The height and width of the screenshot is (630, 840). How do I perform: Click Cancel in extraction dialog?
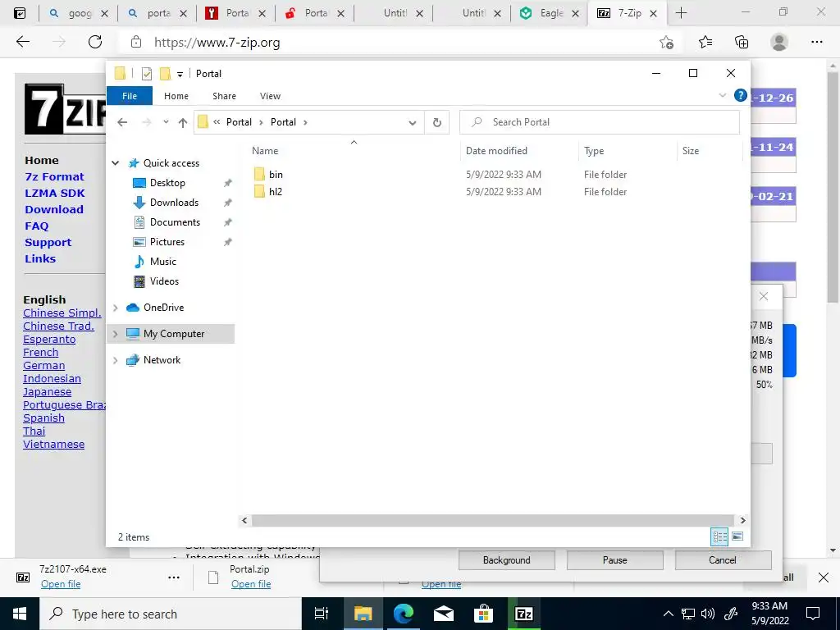pyautogui.click(x=723, y=560)
